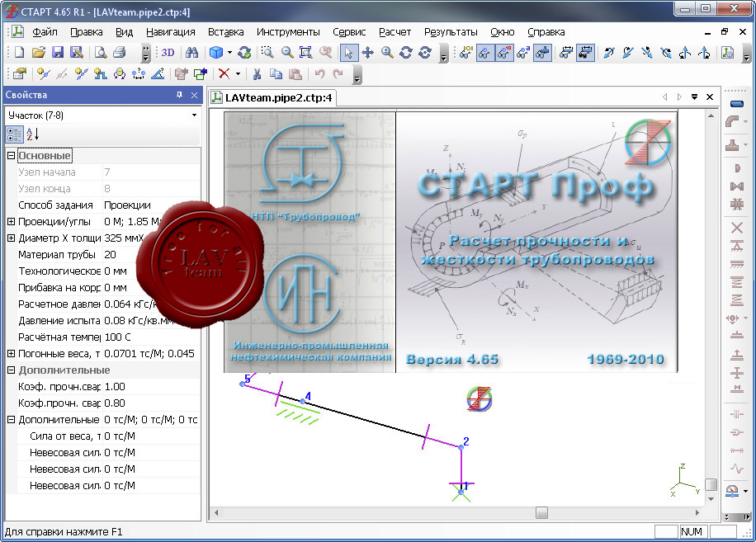Viewport: 756px width, 542px height.
Task: Sort properties alphabetically (A-Z button)
Action: point(32,134)
